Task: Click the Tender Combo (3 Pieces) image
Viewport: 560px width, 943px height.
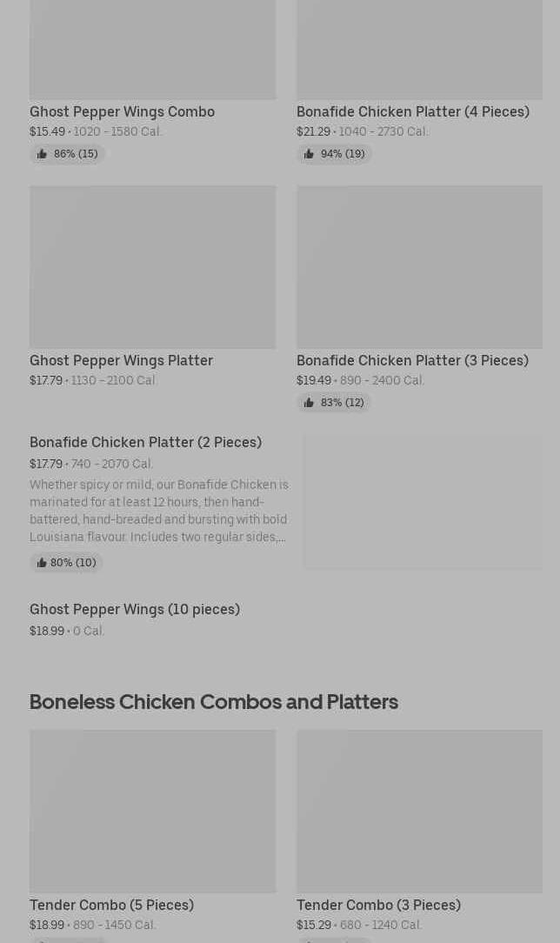Action: (x=419, y=811)
